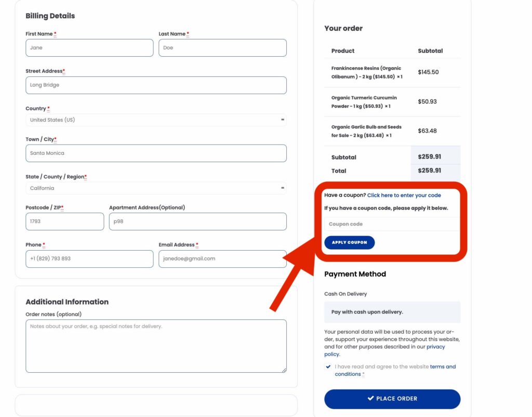The width and height of the screenshot is (532, 417).
Task: Open 'Click here to enter your code' link
Action: (x=404, y=195)
